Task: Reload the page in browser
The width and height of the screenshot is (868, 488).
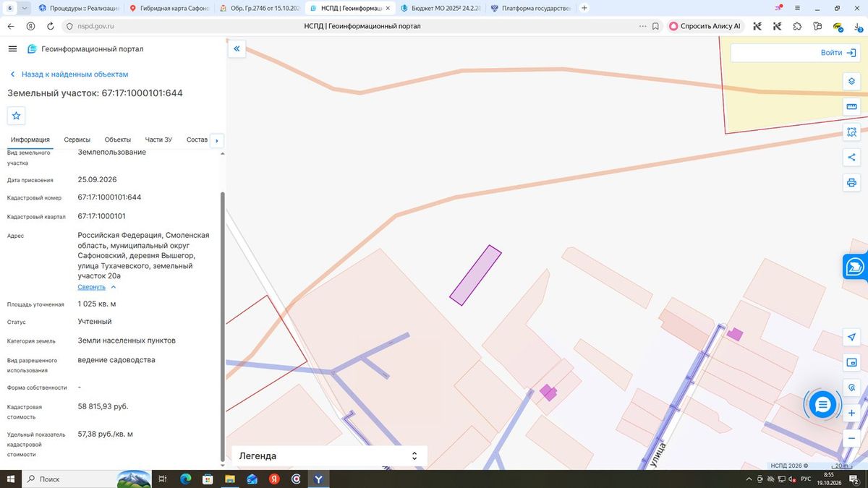Action: (x=50, y=26)
